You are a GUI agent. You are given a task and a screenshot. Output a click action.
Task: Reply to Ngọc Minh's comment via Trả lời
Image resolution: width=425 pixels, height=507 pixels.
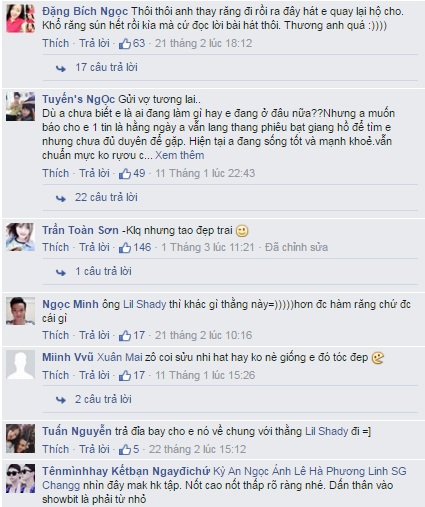click(94, 335)
